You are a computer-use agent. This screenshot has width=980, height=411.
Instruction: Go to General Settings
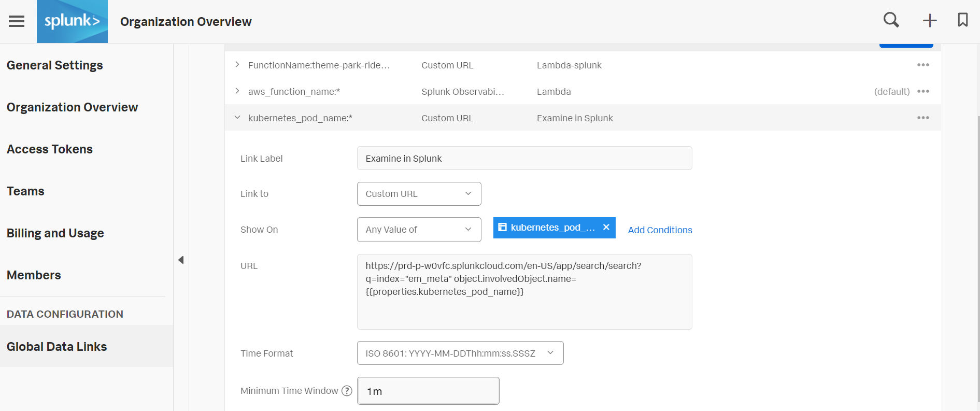(x=55, y=65)
